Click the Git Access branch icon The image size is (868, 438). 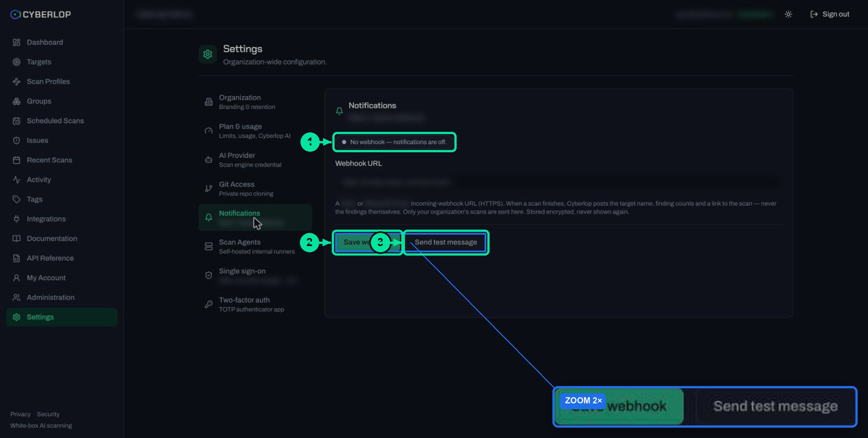[209, 188]
